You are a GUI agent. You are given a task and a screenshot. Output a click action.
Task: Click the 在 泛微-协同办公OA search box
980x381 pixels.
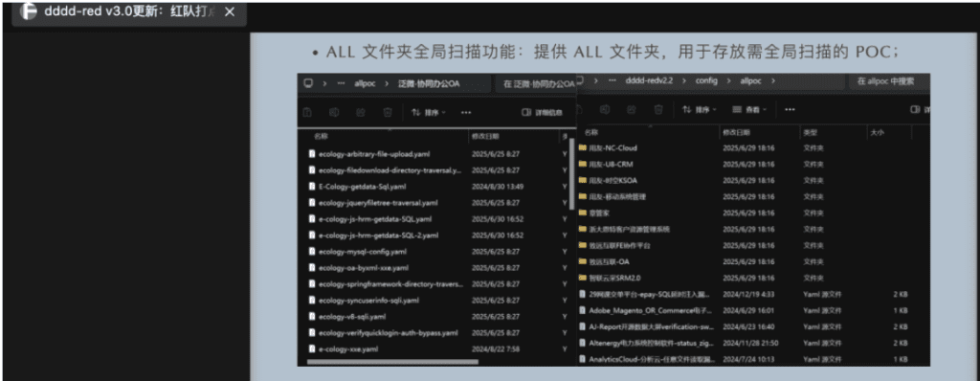coord(536,84)
